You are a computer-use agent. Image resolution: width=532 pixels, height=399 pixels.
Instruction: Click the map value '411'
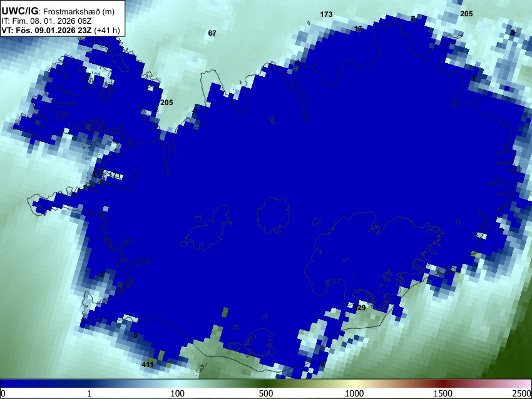[x=148, y=365]
